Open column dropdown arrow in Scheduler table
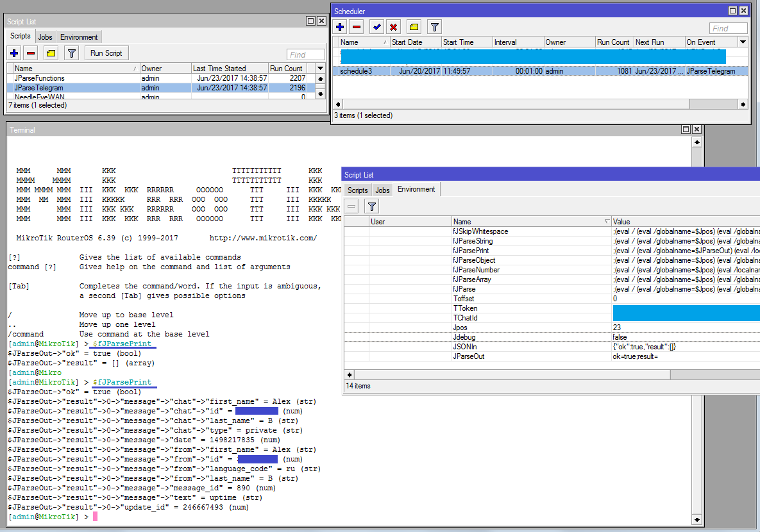This screenshot has height=532, width=760. (743, 42)
